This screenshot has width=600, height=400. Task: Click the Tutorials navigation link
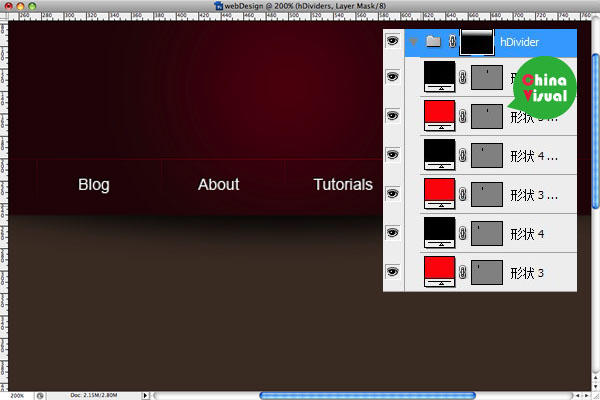pyautogui.click(x=343, y=184)
